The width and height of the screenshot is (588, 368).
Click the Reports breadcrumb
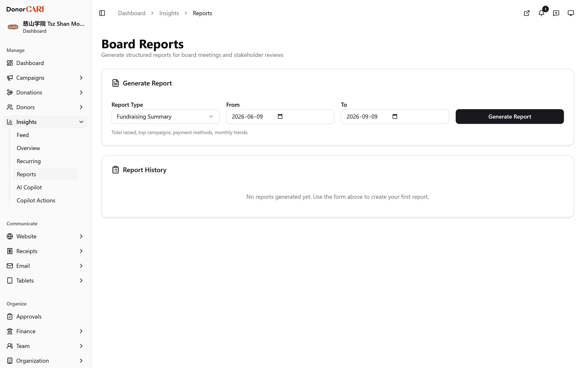point(202,13)
